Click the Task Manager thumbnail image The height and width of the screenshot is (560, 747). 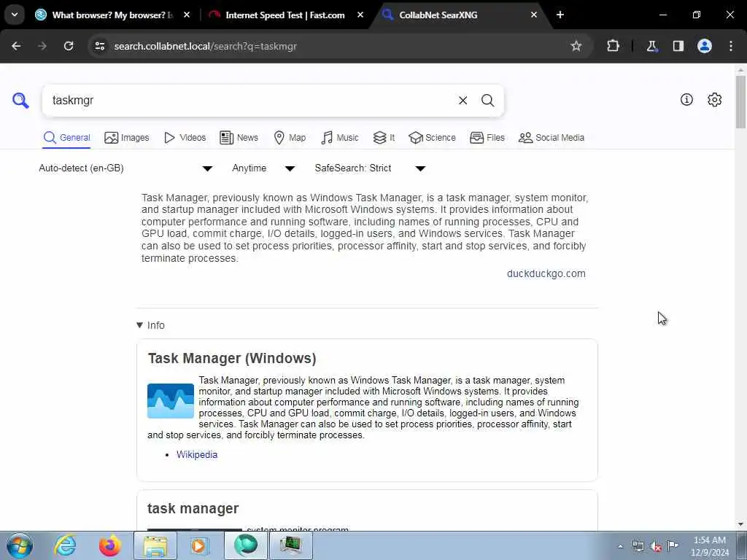click(x=171, y=401)
